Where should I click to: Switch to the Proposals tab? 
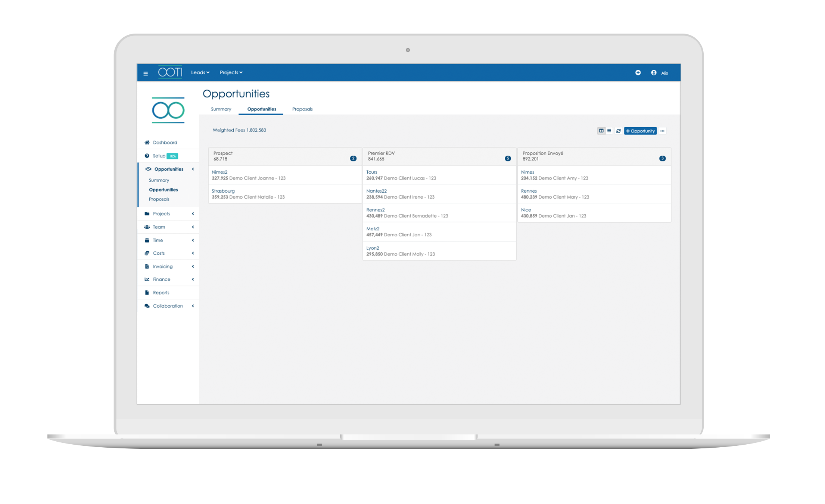point(302,109)
